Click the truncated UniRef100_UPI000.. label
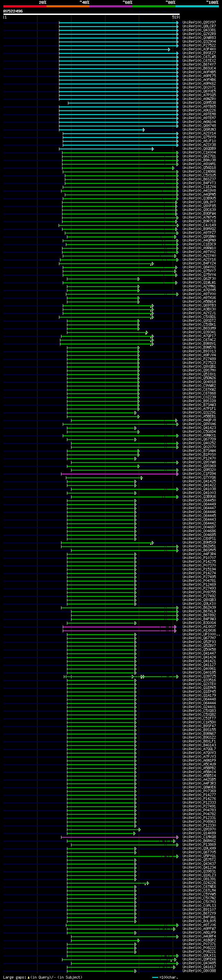The height and width of the screenshot is (980, 222). point(201,634)
